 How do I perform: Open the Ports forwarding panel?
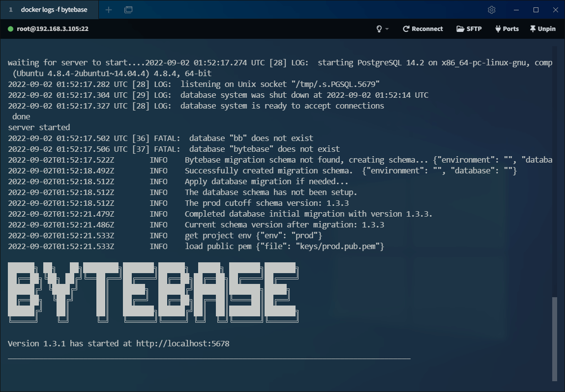[506, 29]
